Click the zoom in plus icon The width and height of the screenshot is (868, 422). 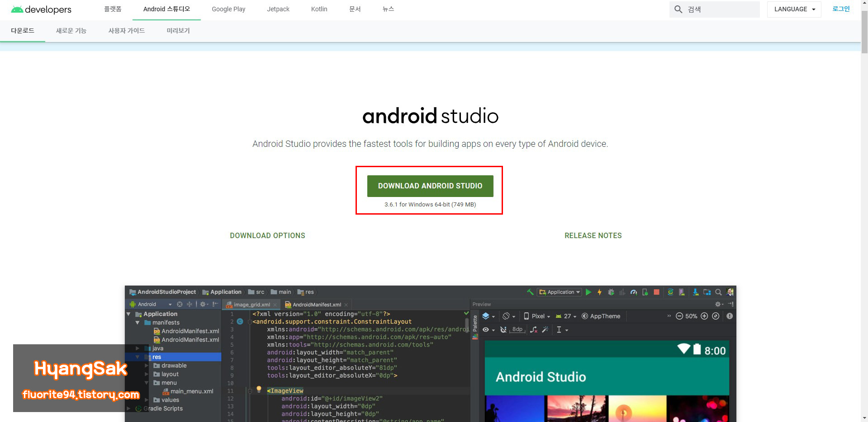(704, 316)
